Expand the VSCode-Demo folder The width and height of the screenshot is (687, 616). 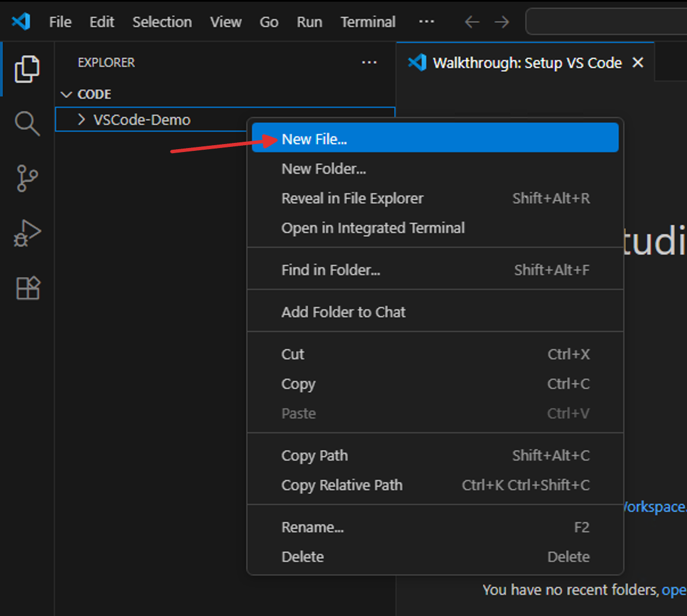tap(81, 120)
